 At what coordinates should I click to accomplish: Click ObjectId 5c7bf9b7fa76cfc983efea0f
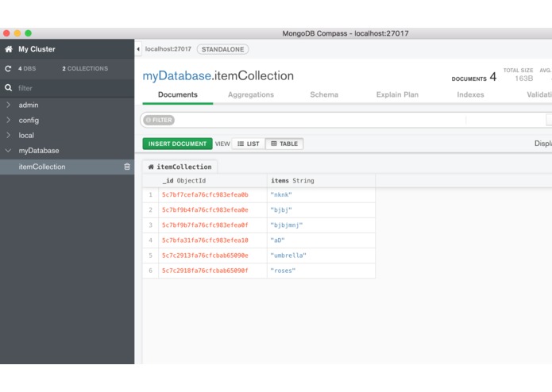click(x=205, y=225)
